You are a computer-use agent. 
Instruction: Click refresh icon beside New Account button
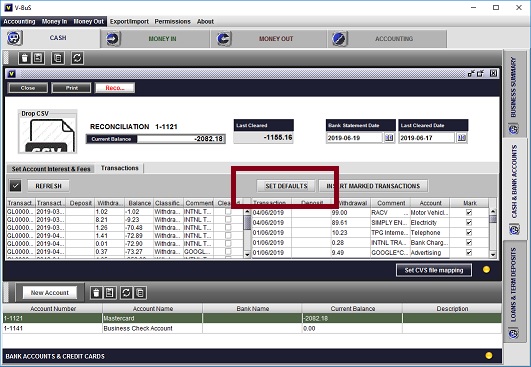coord(126,293)
